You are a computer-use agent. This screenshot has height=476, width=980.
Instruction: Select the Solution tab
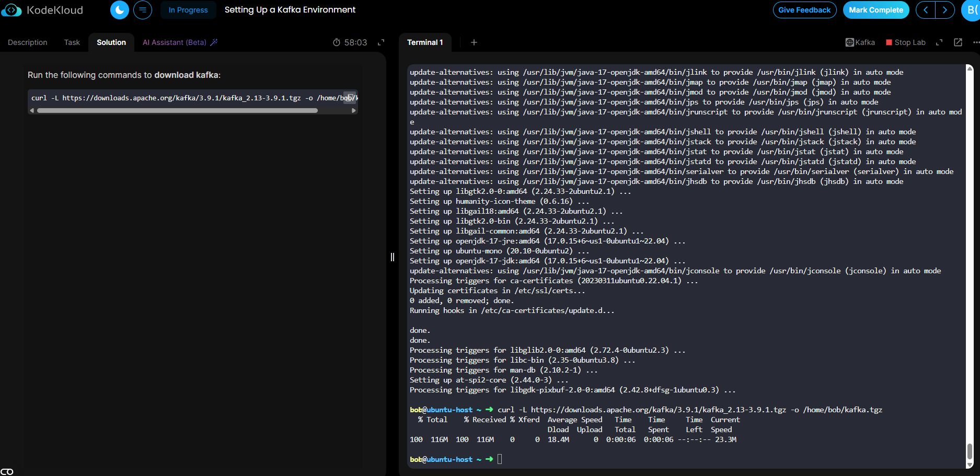[111, 42]
